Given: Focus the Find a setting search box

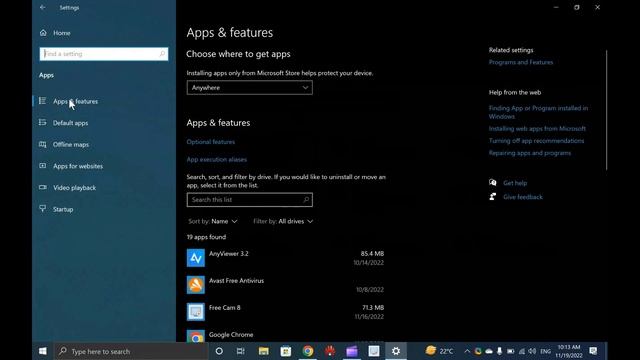Looking at the screenshot, I should pyautogui.click(x=104, y=54).
